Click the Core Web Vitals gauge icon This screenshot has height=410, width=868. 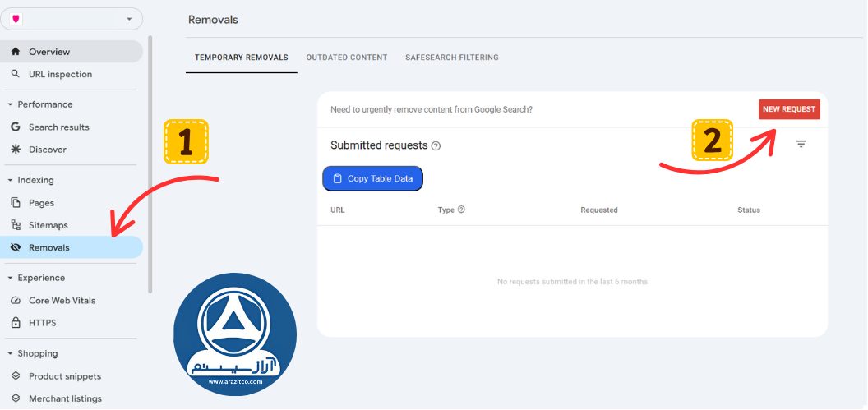coord(15,301)
